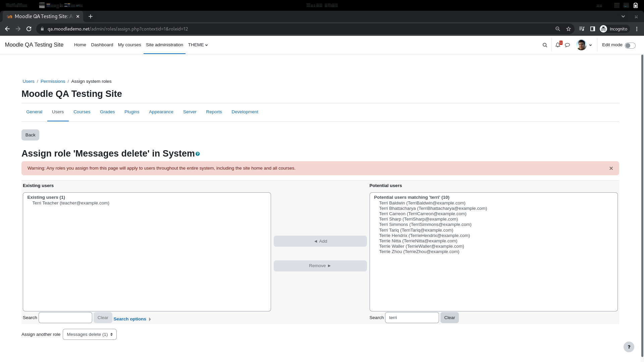Click the Moodle QA Testing Site brand link
This screenshot has height=362, width=644.
(34, 45)
